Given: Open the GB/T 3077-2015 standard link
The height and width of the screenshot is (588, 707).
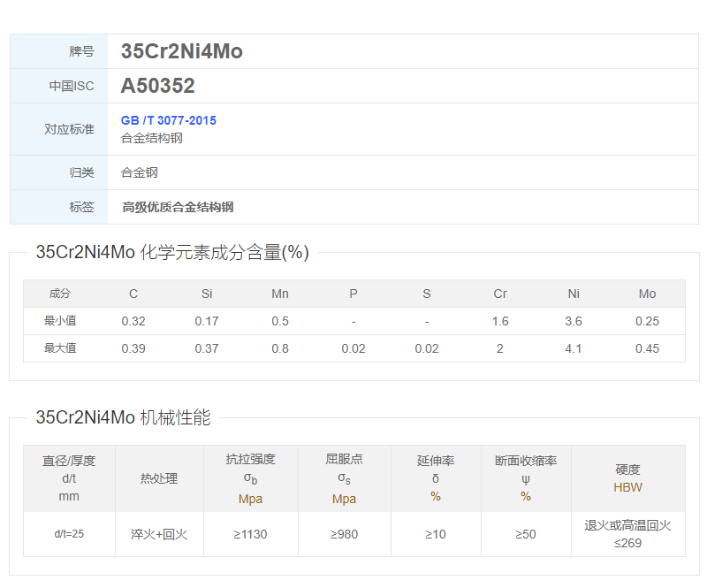Looking at the screenshot, I should (168, 120).
